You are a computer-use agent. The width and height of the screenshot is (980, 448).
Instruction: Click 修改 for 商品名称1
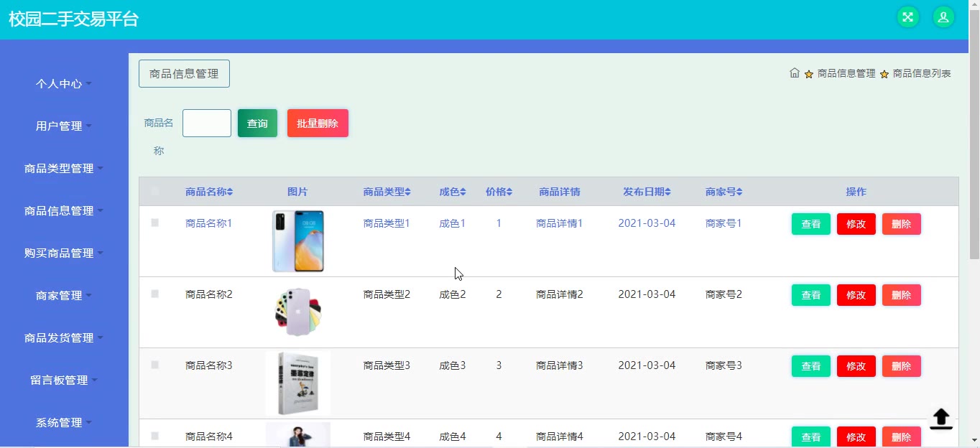coord(856,224)
